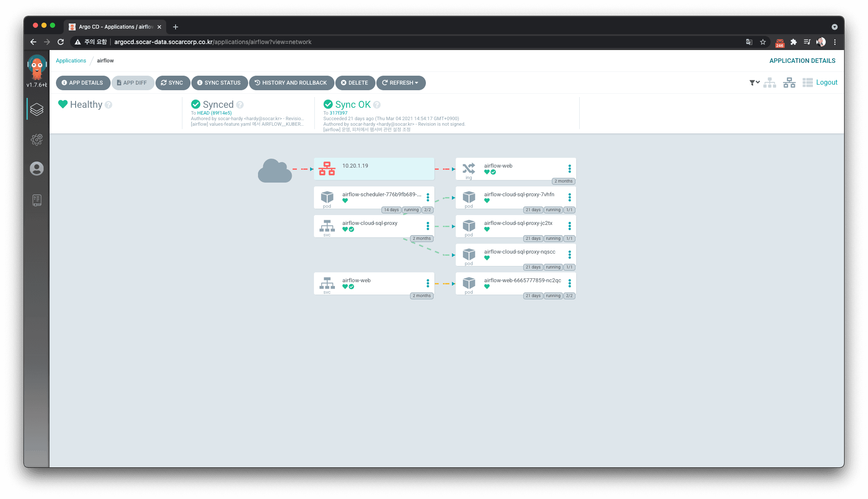This screenshot has height=499, width=868.
Task: Open the HEAD (89f14e5) revision link
Action: pyautogui.click(x=214, y=113)
